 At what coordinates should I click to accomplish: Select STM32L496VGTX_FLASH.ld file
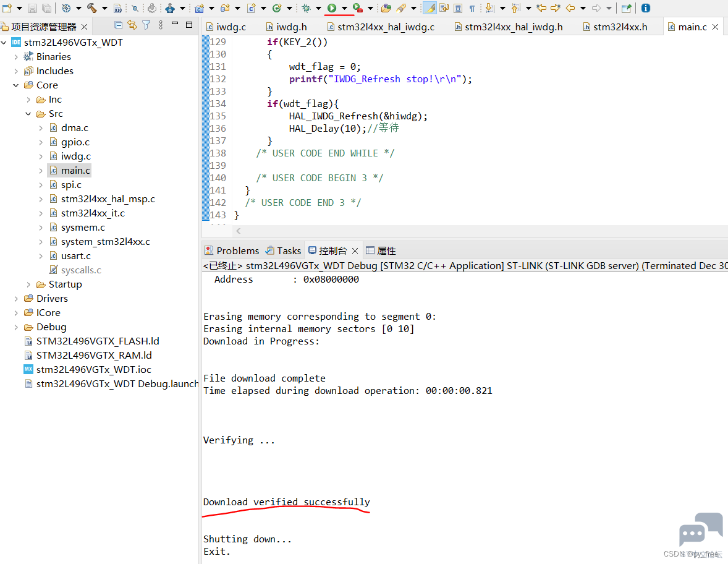[x=91, y=341]
